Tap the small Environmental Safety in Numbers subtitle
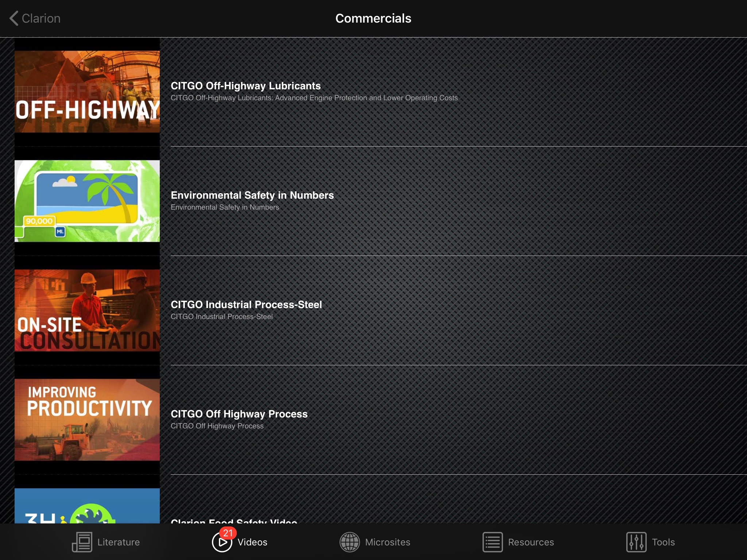 coord(225,207)
